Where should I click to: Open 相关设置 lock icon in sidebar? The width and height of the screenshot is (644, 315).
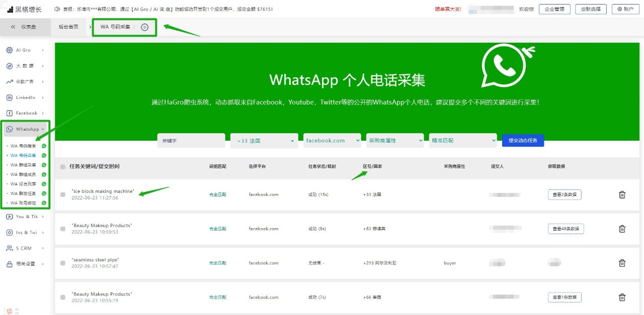[x=10, y=264]
